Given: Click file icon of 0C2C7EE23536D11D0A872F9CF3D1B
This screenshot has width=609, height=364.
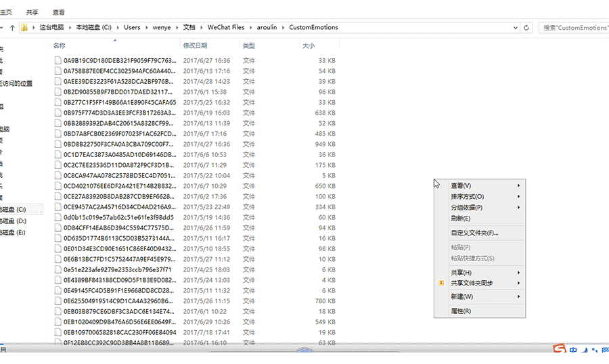Looking at the screenshot, I should coord(58,165).
